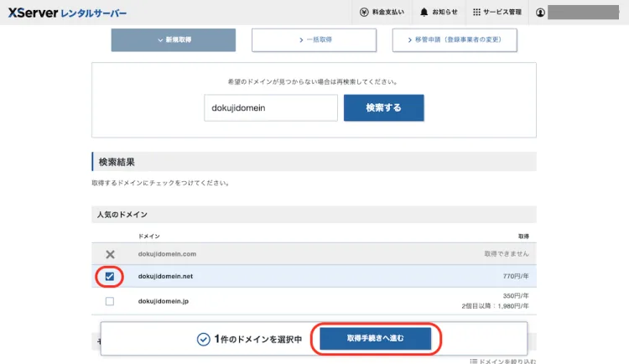Check the dokujidomein.jp checkbox
Viewport: 629px width, 364px height.
[x=110, y=301]
